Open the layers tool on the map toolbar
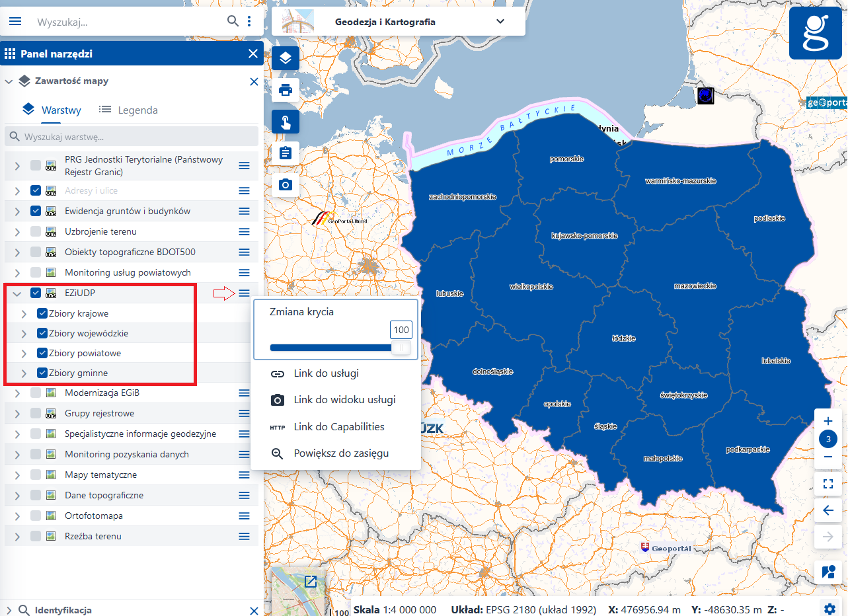Viewport: 850px width, 616px height. pyautogui.click(x=285, y=58)
